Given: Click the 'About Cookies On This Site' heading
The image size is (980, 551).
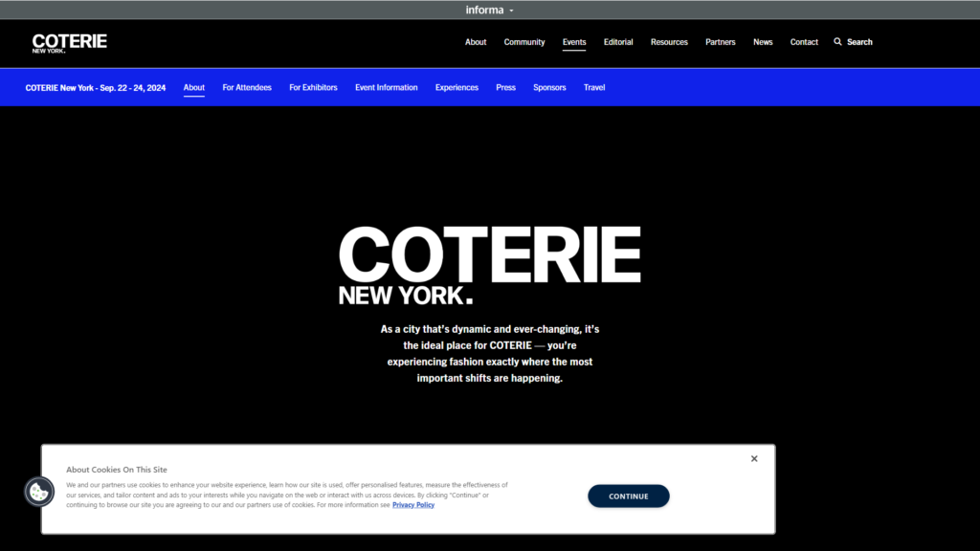Looking at the screenshot, I should 116,469.
